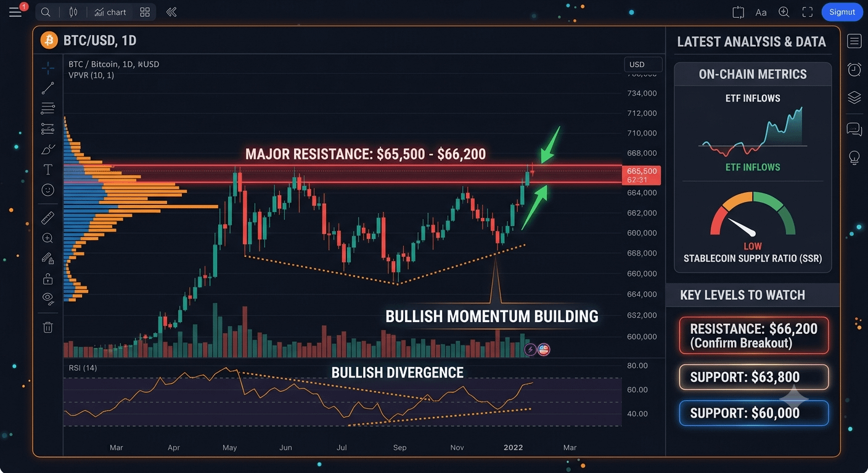Image resolution: width=868 pixels, height=473 pixels.
Task: Click the ETF Inflows mini chart
Action: click(x=753, y=132)
